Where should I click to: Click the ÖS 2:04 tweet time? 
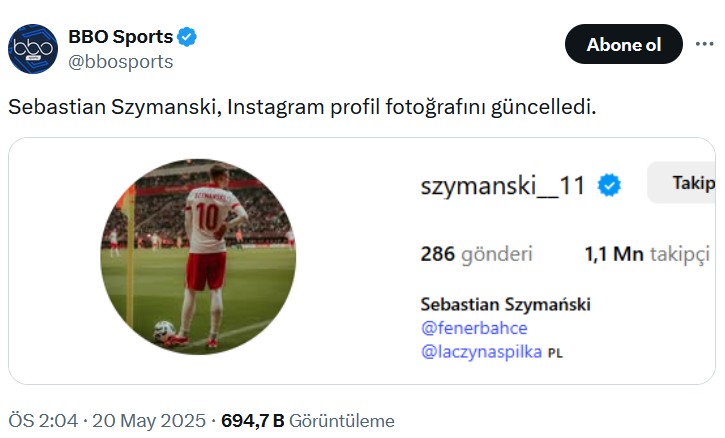(x=41, y=421)
